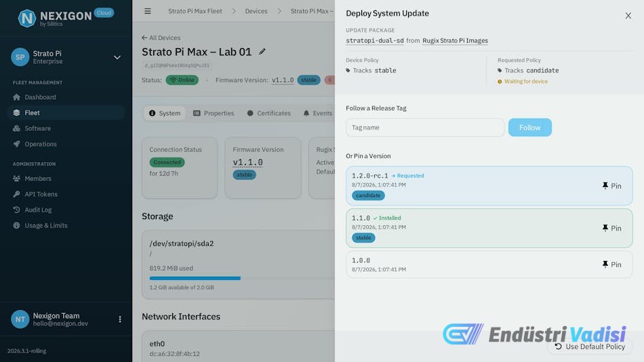Click the Dashboard home icon
The width and height of the screenshot is (644, 362).
click(x=16, y=97)
